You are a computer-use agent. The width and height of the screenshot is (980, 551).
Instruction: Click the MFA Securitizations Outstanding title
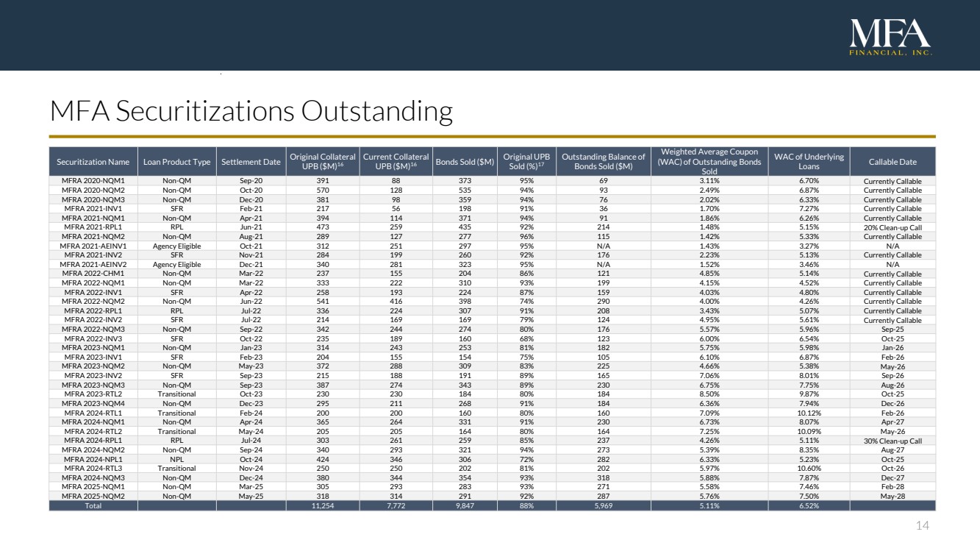251,112
